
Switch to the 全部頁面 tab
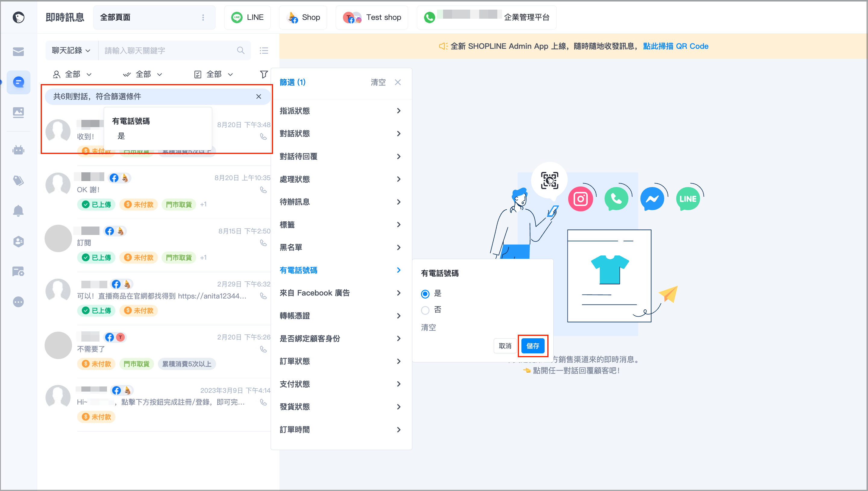point(154,17)
